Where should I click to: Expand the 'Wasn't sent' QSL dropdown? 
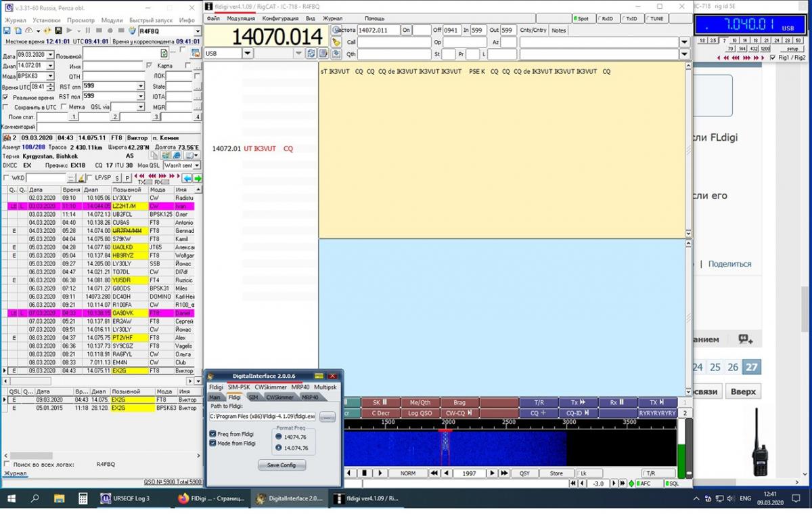click(197, 165)
